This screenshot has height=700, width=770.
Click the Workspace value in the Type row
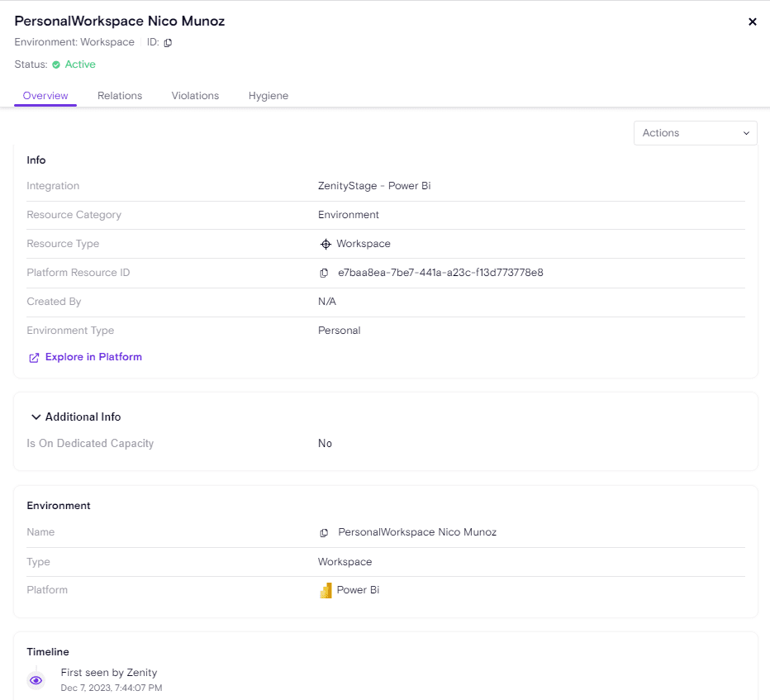pos(345,562)
